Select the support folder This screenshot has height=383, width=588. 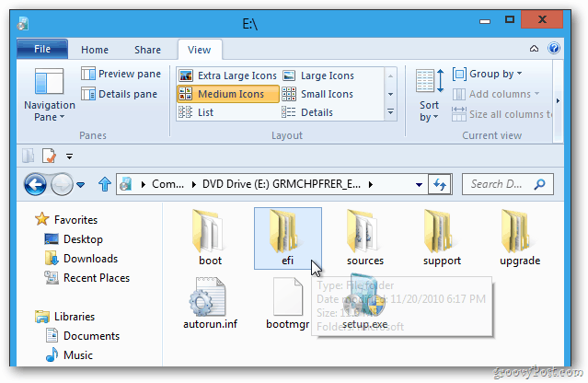click(442, 238)
